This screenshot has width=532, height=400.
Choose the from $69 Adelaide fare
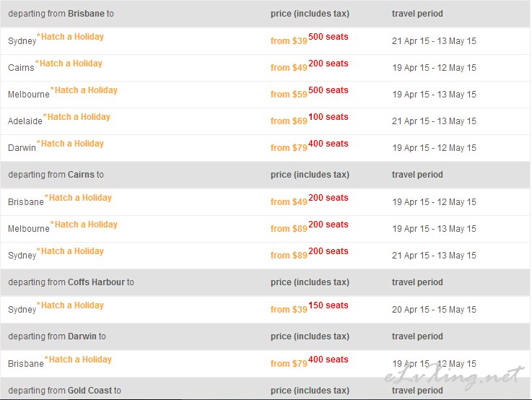pos(289,121)
